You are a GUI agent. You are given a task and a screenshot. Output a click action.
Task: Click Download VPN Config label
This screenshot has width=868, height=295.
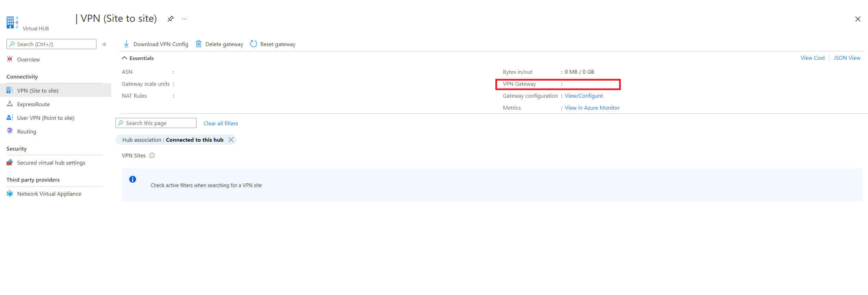pos(161,44)
